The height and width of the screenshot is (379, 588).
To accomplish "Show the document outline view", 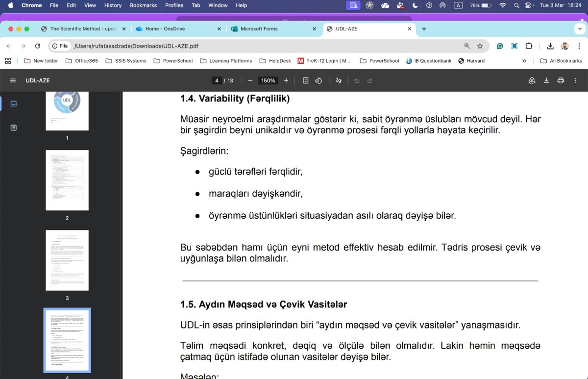I will 14,127.
